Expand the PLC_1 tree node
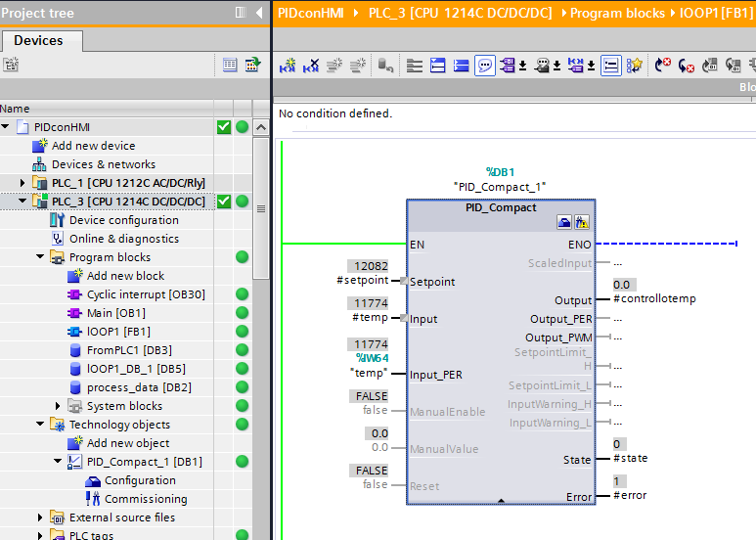The height and width of the screenshot is (540, 756). click(x=23, y=183)
